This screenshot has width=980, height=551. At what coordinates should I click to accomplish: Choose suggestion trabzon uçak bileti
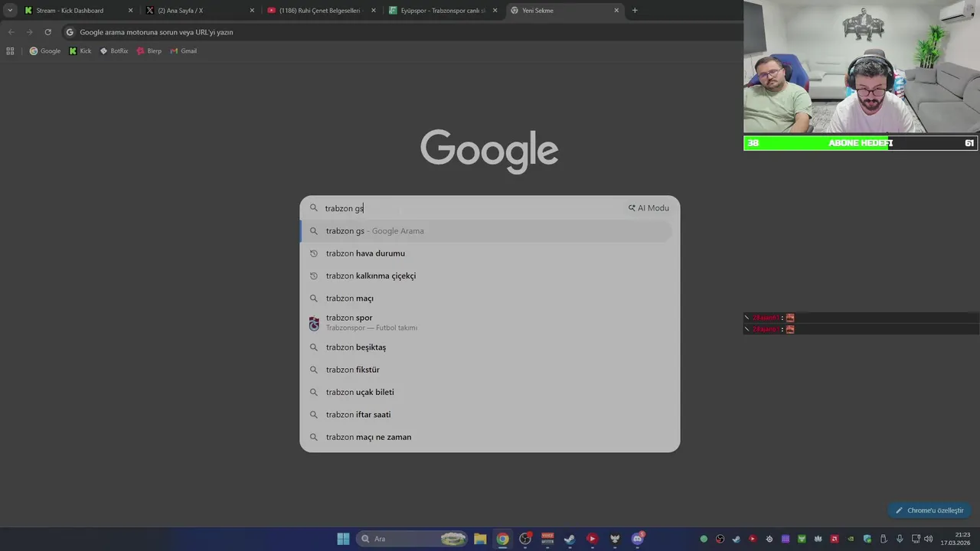pos(486,392)
